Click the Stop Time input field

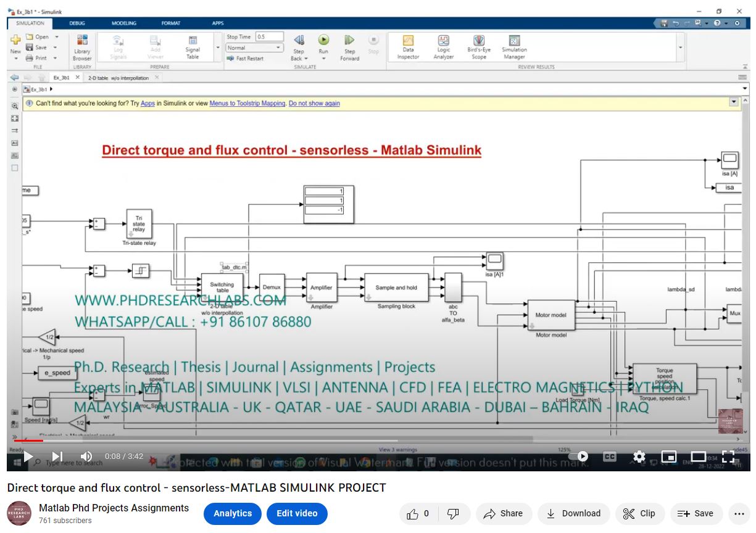coord(270,37)
